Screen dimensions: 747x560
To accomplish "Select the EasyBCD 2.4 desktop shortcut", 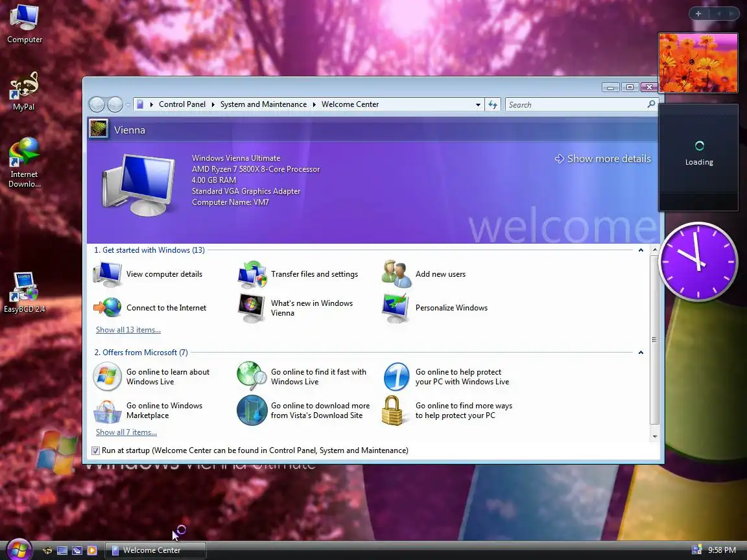I will (x=24, y=292).
